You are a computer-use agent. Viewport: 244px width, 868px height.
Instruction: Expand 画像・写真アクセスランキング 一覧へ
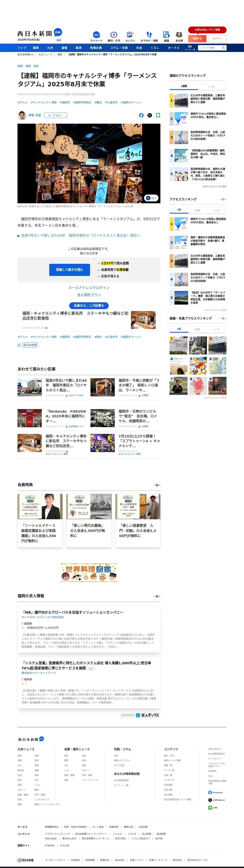(x=223, y=318)
